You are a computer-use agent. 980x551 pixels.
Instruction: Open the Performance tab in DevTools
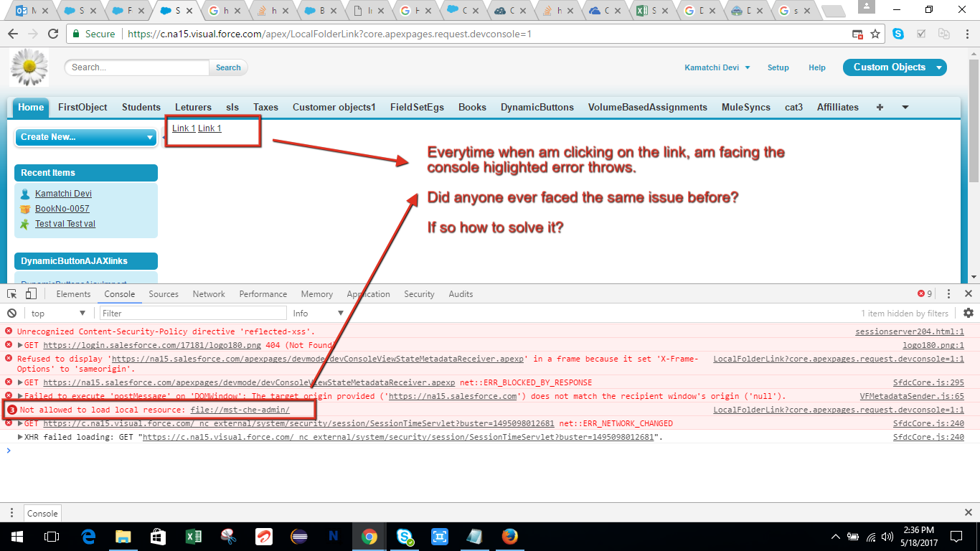263,293
